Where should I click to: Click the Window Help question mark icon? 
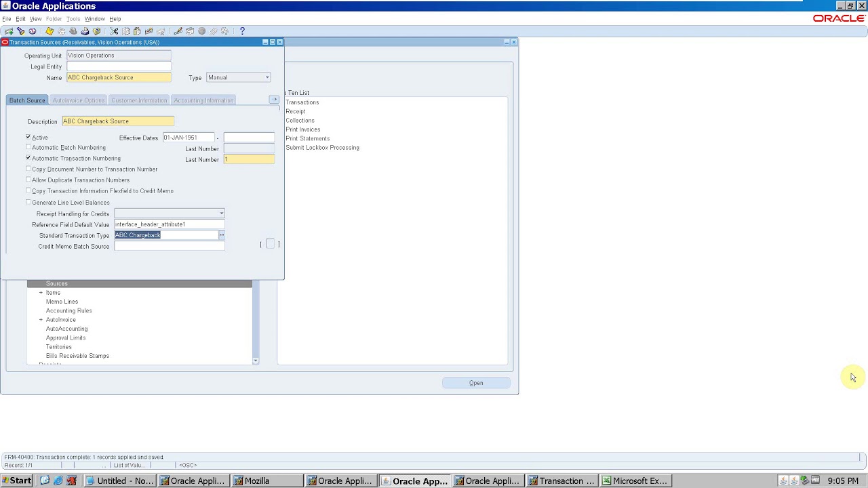tap(242, 31)
